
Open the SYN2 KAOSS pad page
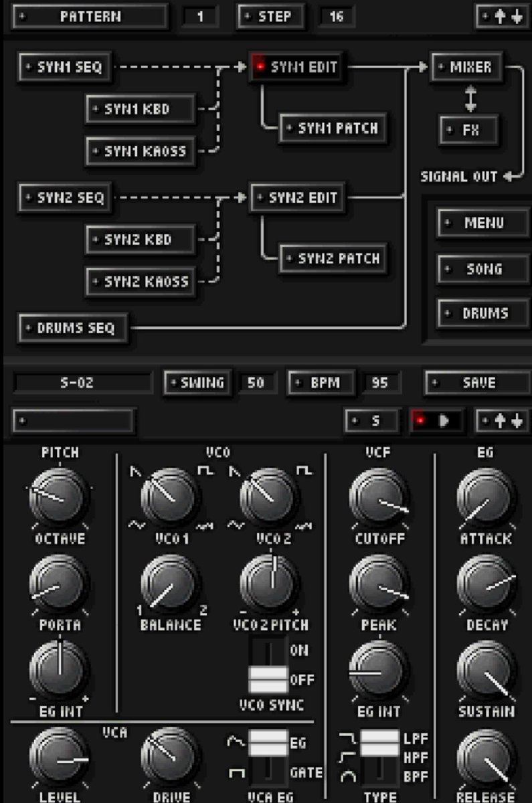tap(140, 282)
